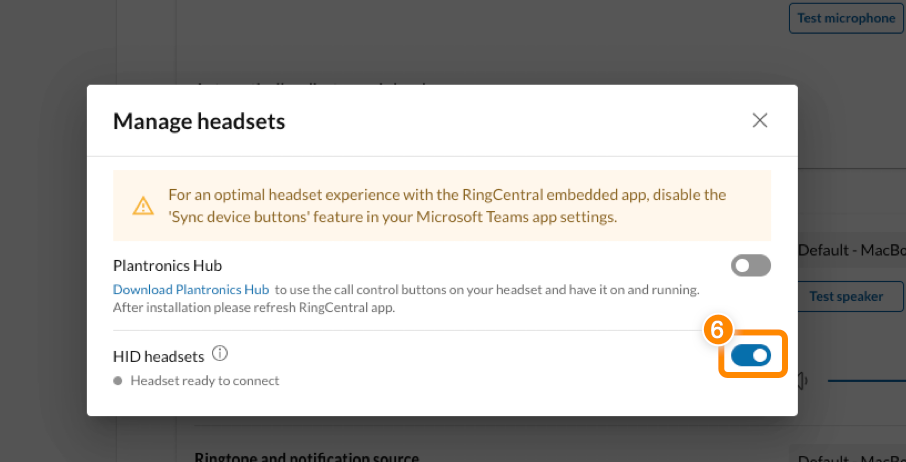Click the speaker volume icon

pyautogui.click(x=803, y=381)
